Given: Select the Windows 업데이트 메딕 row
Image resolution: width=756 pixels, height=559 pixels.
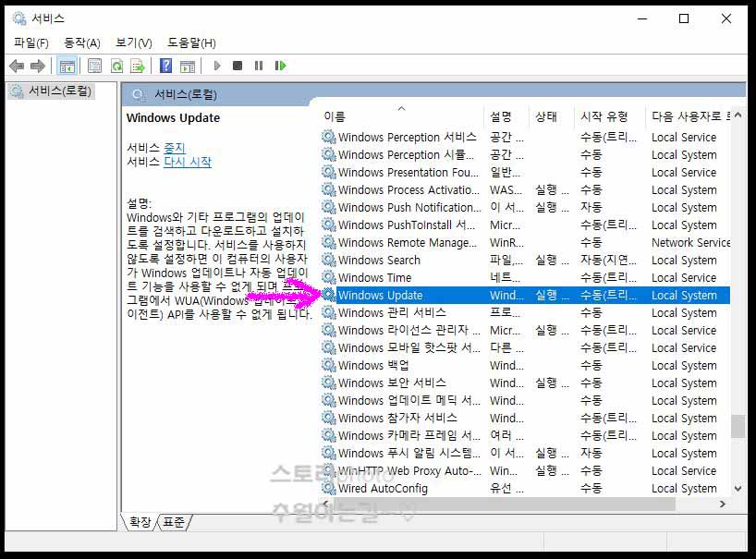Looking at the screenshot, I should (x=525, y=400).
